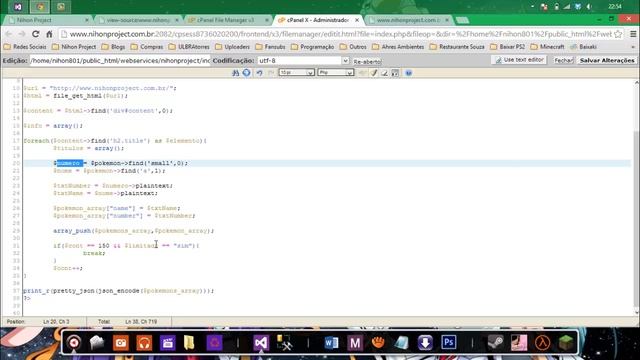Viewport: 640px width, 360px height.
Task: Open the Baixaki bookmark
Action: pos(583,47)
